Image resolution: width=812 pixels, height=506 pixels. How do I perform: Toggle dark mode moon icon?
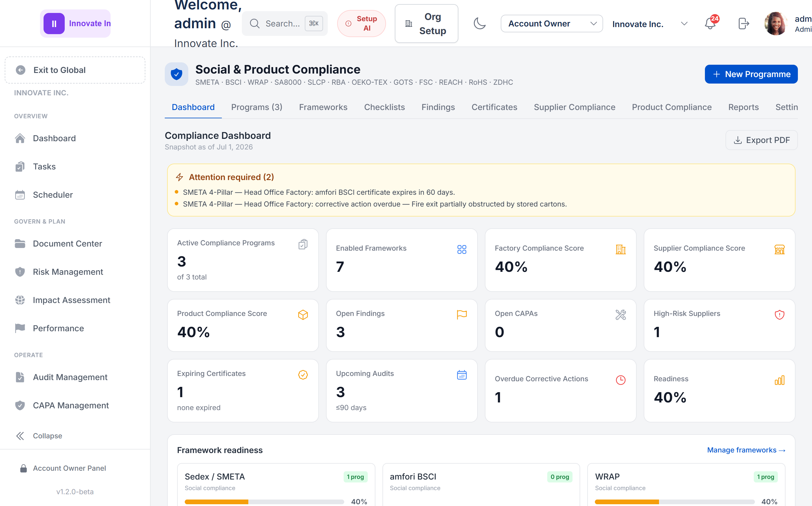coord(480,24)
